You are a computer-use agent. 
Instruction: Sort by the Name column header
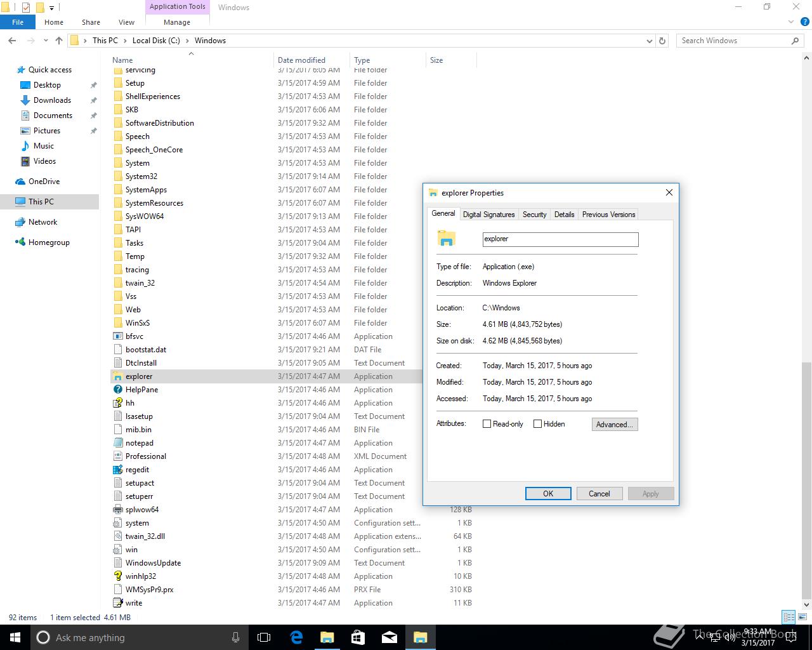coord(190,60)
